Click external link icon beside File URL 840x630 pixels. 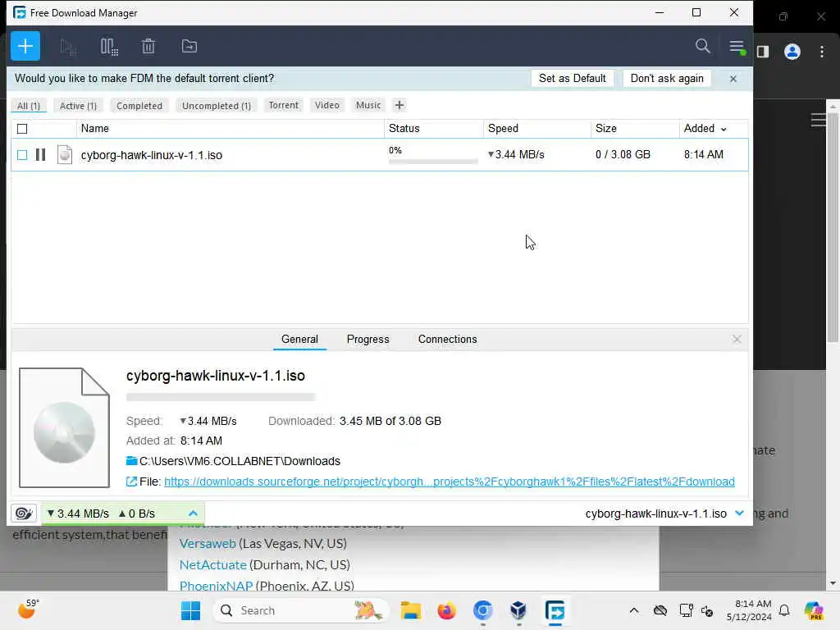point(131,482)
